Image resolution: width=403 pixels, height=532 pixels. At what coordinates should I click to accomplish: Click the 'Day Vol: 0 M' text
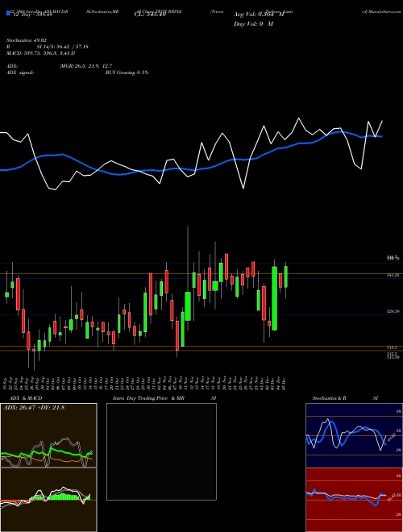click(x=253, y=24)
